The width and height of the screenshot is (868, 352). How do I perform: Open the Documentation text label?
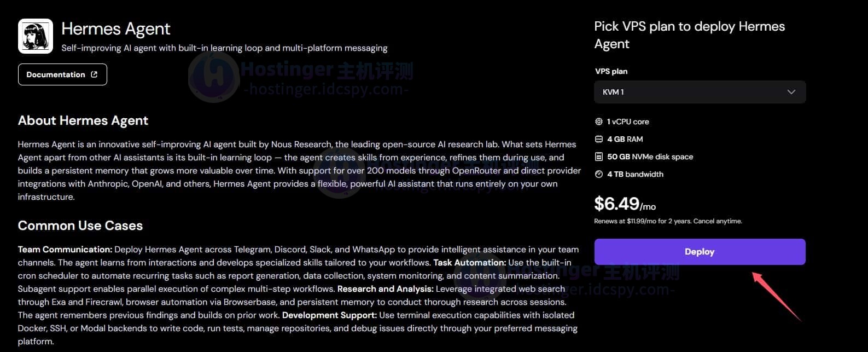click(x=55, y=74)
